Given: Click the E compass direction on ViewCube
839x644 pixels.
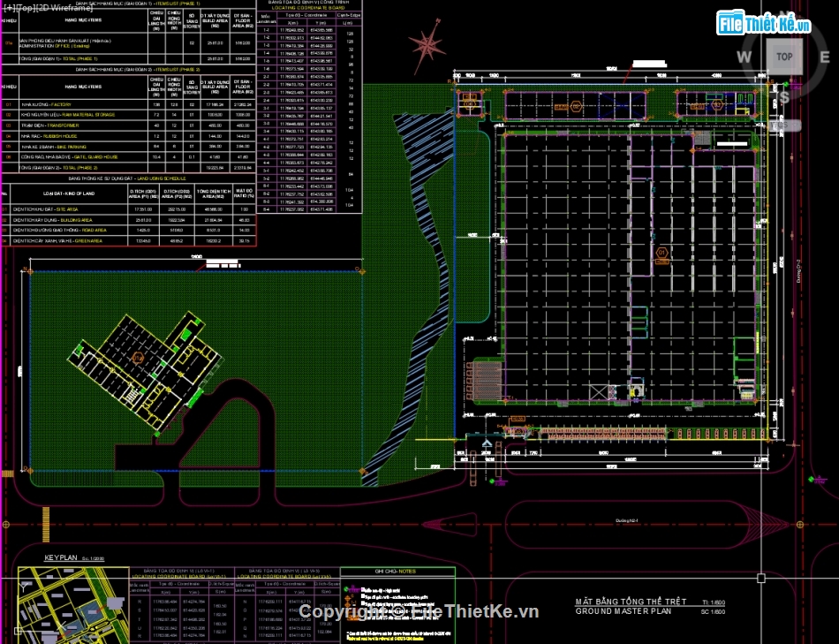Looking at the screenshot, I should pyautogui.click(x=825, y=57).
